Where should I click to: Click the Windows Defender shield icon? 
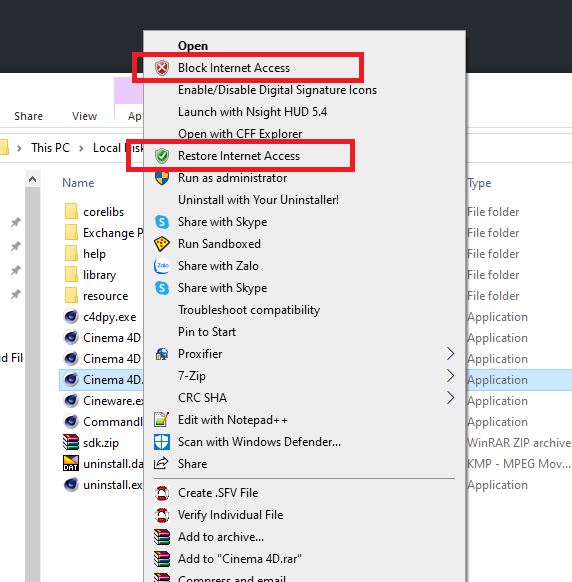pos(162,442)
